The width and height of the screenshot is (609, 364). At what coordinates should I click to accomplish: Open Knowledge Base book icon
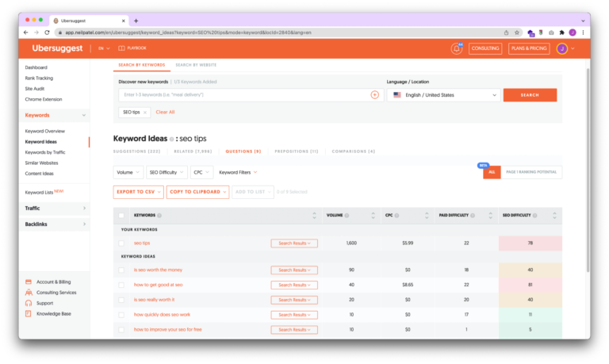29,314
